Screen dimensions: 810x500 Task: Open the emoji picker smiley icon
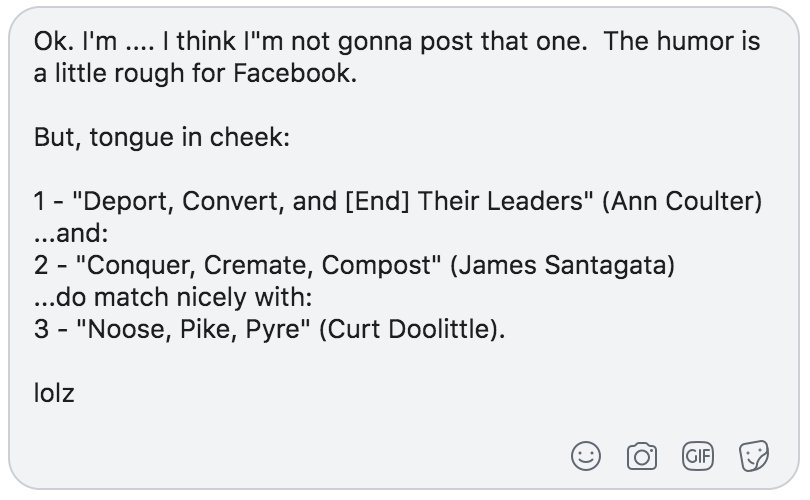[586, 456]
